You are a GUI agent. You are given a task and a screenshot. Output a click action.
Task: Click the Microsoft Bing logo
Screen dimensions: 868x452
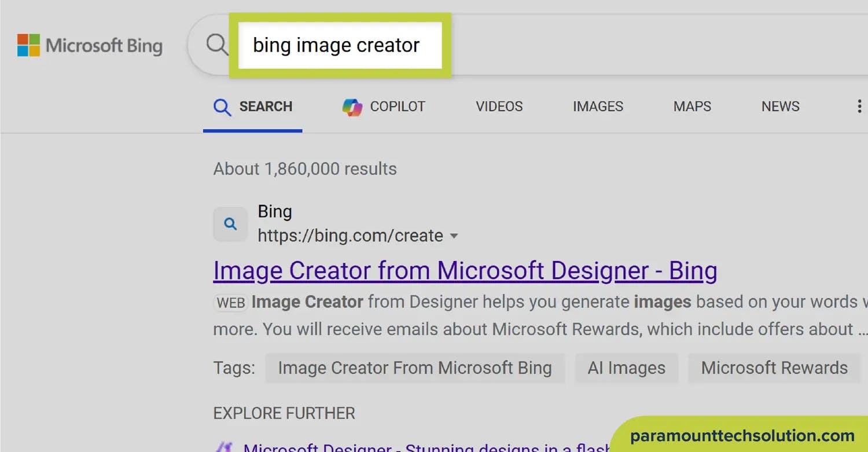pos(90,45)
